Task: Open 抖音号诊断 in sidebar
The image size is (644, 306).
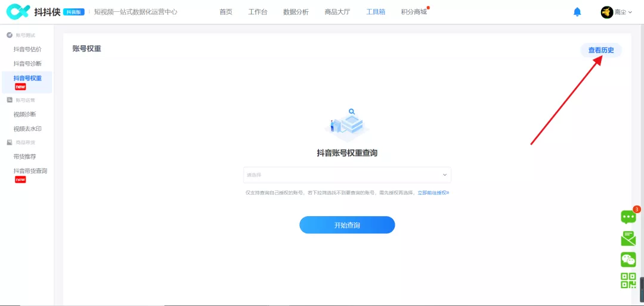Action: tap(27, 64)
